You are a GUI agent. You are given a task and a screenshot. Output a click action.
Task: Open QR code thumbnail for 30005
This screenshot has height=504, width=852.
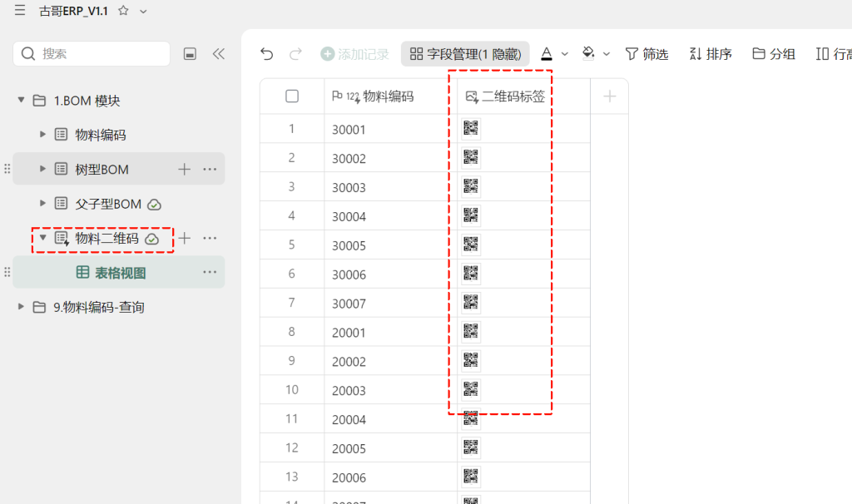[x=471, y=245]
